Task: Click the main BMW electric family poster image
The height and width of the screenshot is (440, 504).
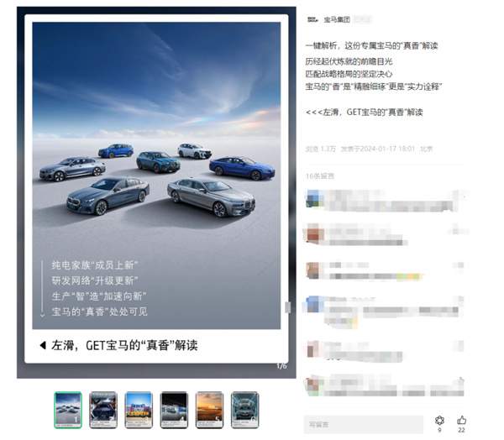Action: [x=156, y=175]
